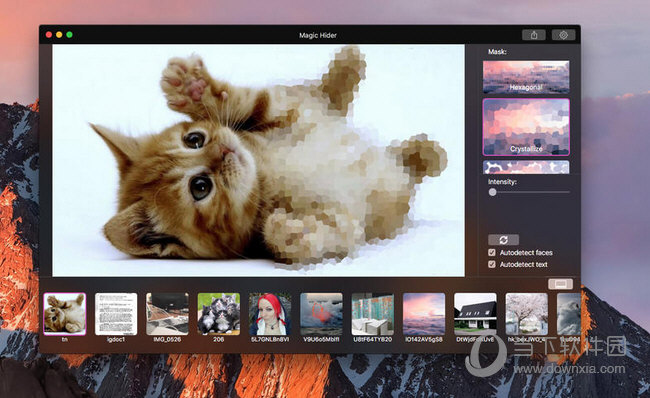Select the partially visible third mask preset
The image size is (650, 398).
click(526, 167)
